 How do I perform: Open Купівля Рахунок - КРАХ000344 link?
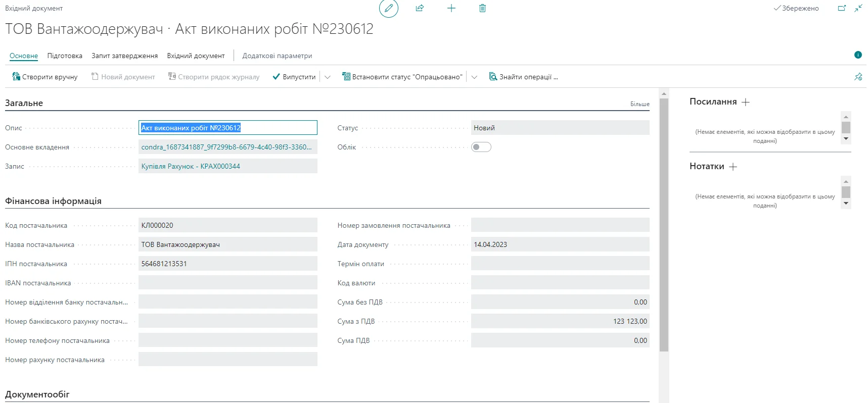click(191, 166)
